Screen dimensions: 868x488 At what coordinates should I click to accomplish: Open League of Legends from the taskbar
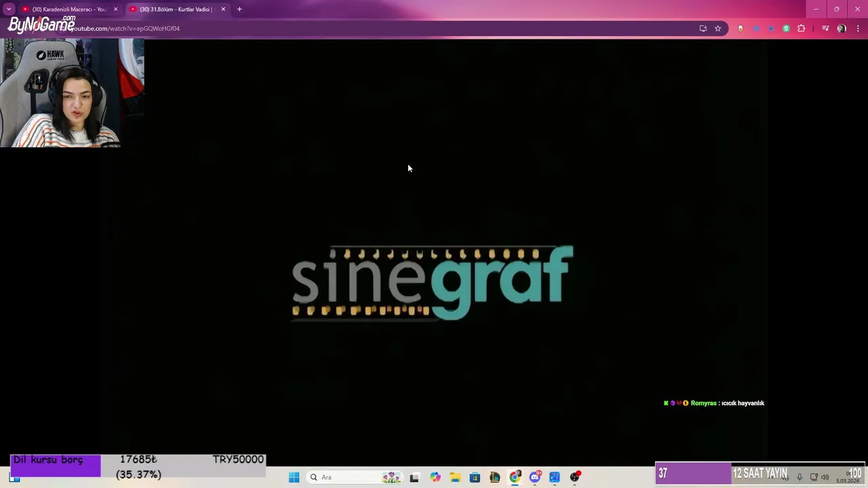(495, 477)
